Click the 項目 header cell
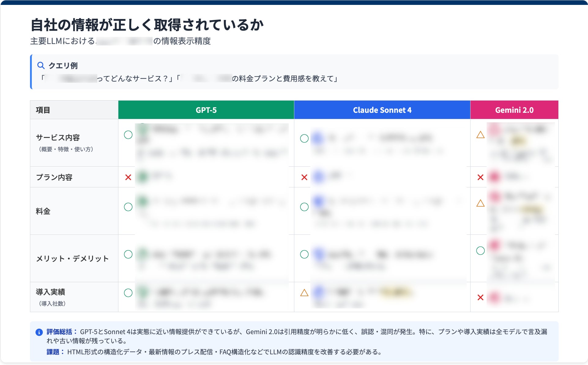588x365 pixels. [74, 110]
